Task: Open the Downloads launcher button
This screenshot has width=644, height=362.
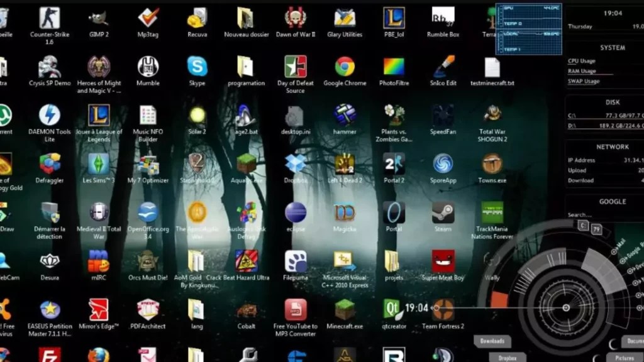Action: click(492, 341)
